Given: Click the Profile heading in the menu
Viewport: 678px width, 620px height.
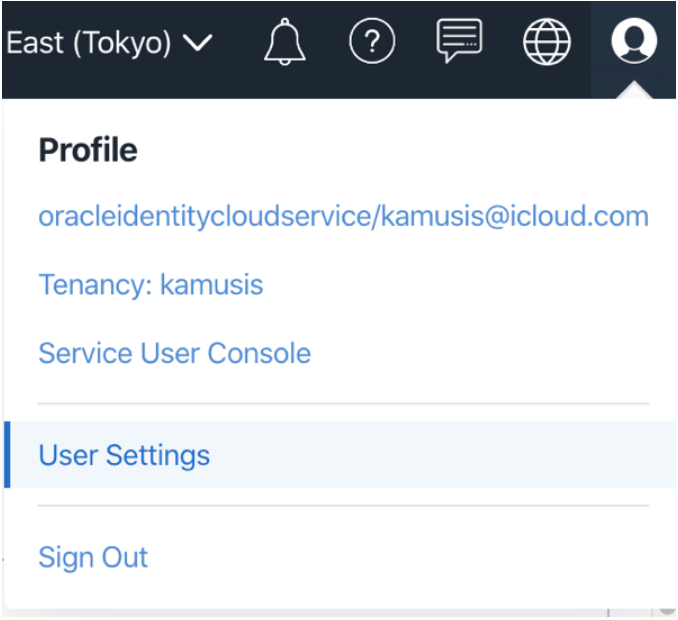Looking at the screenshot, I should coord(88,150).
